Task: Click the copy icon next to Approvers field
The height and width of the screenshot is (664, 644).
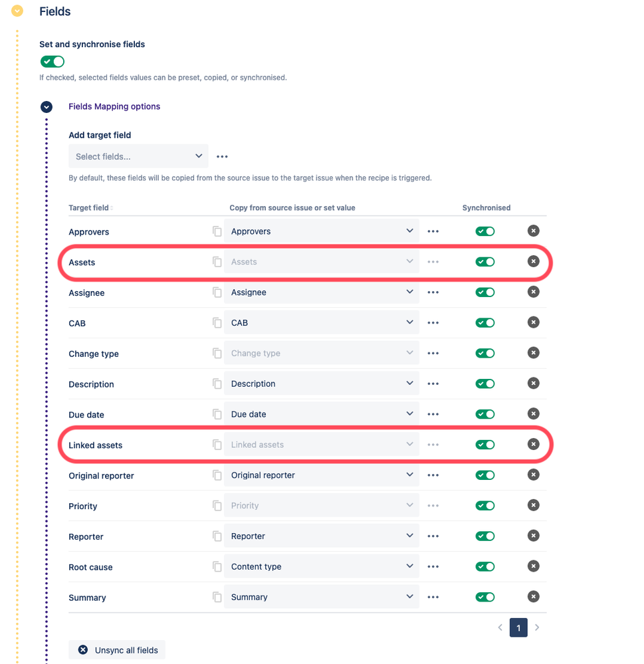Action: click(x=217, y=231)
